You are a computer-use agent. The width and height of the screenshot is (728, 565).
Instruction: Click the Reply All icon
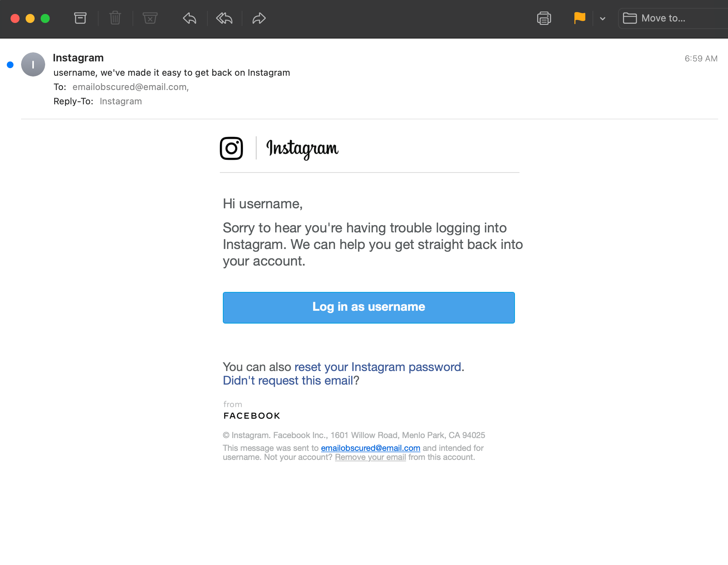coord(224,18)
